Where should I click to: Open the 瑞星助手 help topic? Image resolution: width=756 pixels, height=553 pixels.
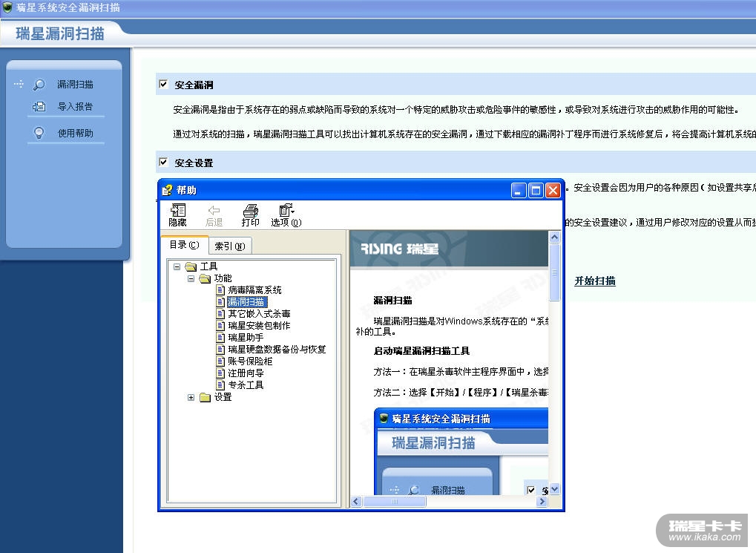click(x=246, y=338)
